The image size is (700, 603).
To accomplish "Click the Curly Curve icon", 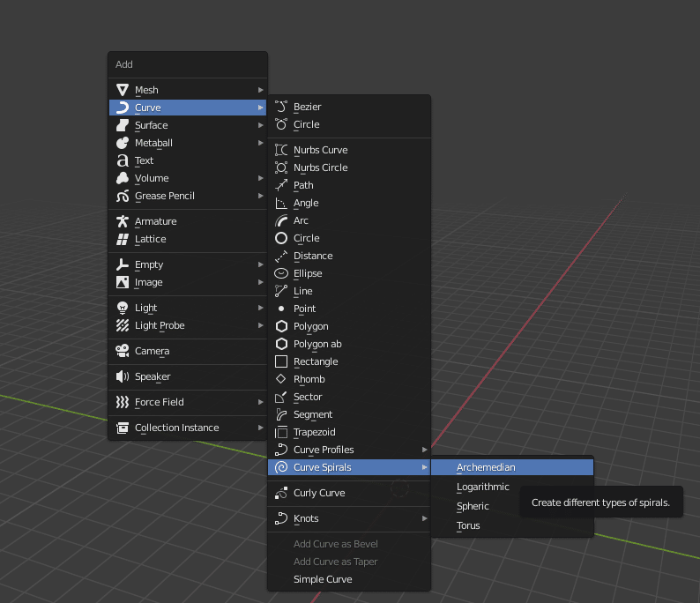I will (x=281, y=493).
